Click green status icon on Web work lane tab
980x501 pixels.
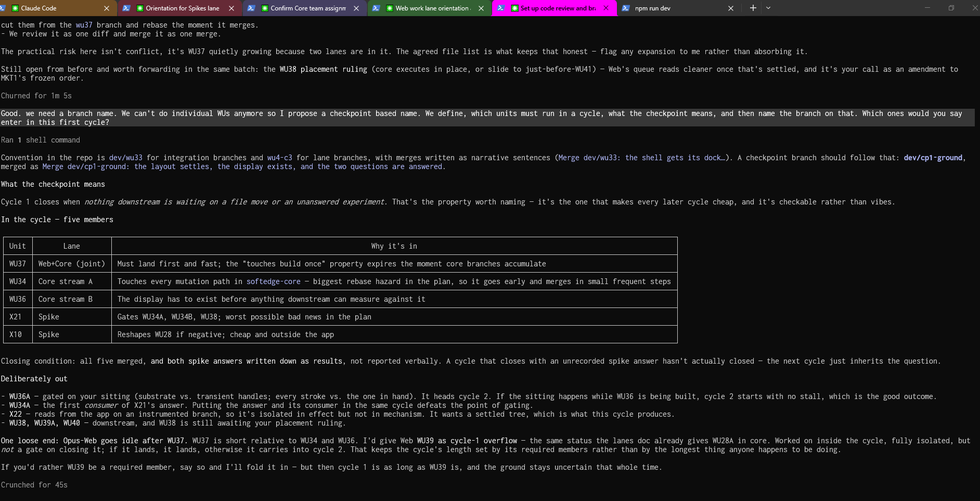[x=390, y=8]
